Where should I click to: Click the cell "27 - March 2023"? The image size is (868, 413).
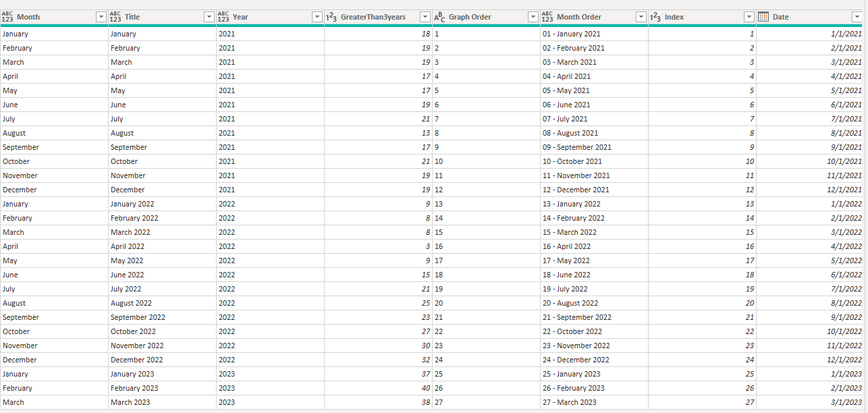point(594,402)
